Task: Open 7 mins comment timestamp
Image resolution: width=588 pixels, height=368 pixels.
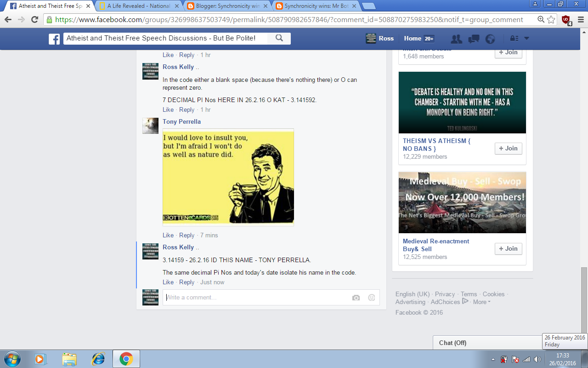Action: tap(209, 236)
